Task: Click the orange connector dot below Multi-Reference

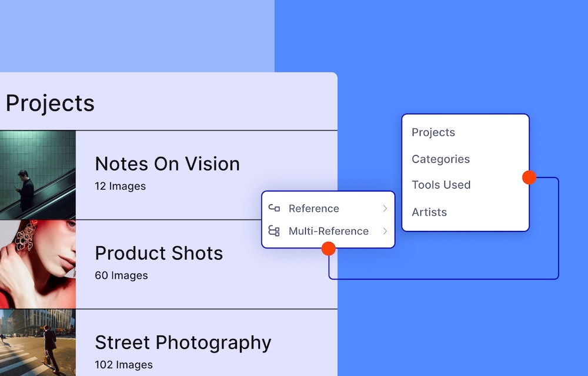Action: (x=329, y=249)
